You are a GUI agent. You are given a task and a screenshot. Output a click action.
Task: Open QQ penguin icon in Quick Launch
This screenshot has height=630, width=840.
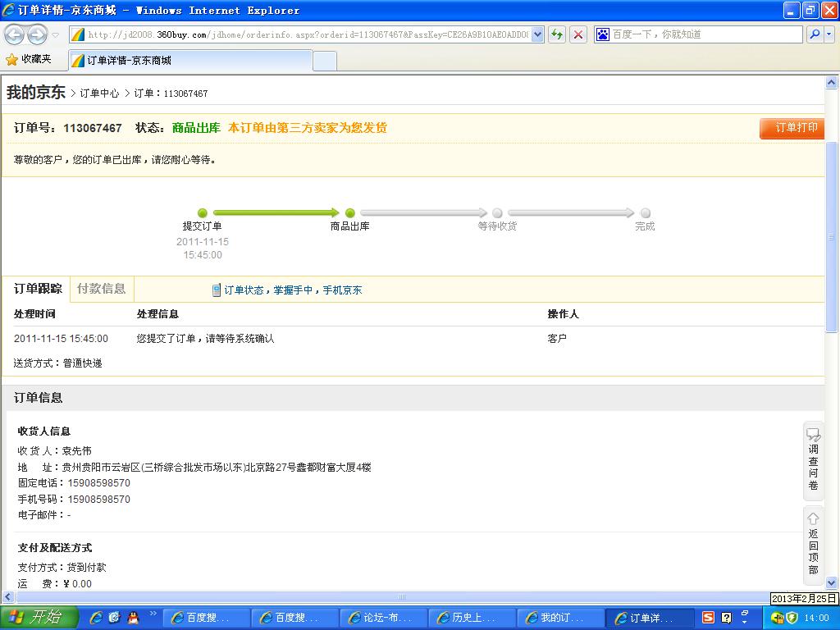tap(133, 619)
